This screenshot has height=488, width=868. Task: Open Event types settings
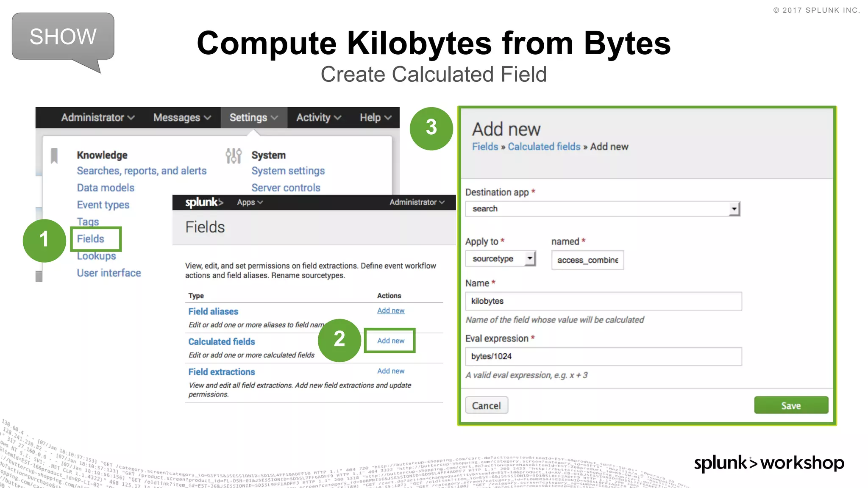(103, 205)
